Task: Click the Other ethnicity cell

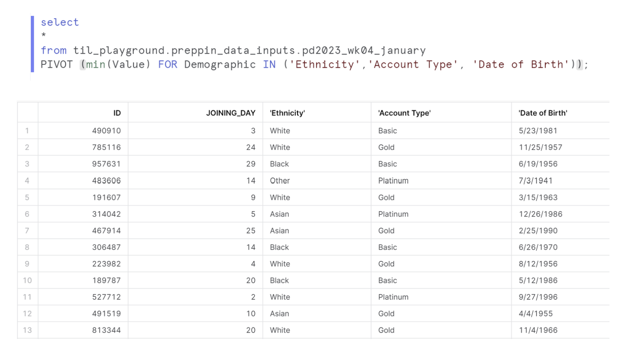Action: pyautogui.click(x=280, y=181)
